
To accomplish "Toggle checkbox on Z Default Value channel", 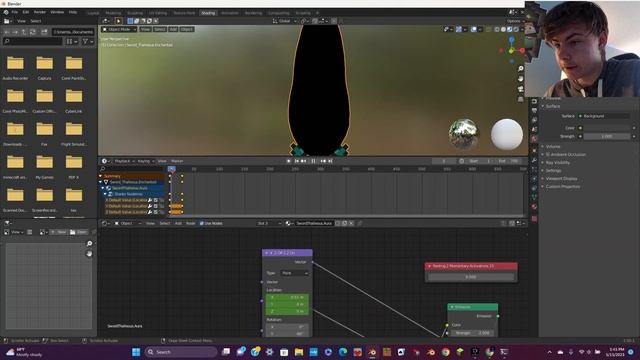I will (x=156, y=212).
